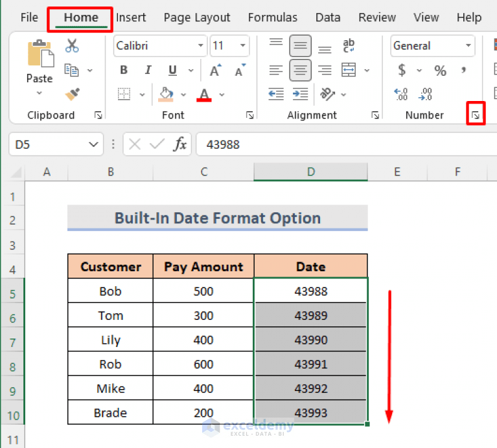Expand the fill color palette arrow

tap(183, 95)
